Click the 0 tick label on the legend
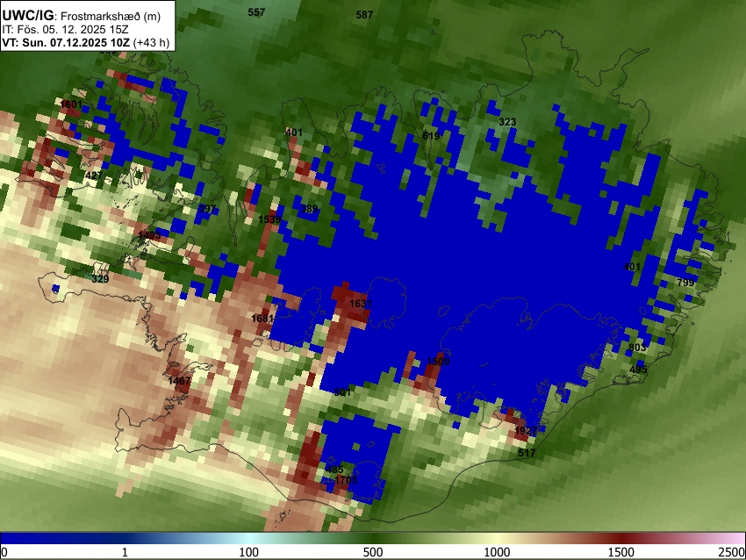This screenshot has width=746, height=560. (x=4, y=552)
